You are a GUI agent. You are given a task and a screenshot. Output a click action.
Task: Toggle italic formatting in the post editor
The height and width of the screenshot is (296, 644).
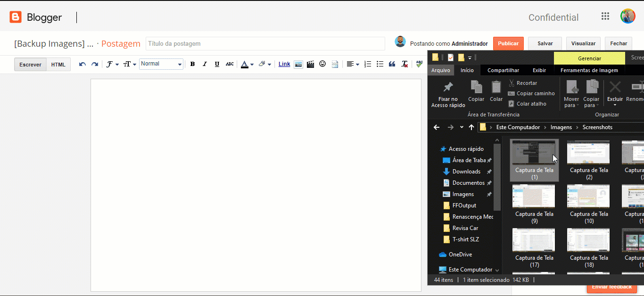(205, 64)
